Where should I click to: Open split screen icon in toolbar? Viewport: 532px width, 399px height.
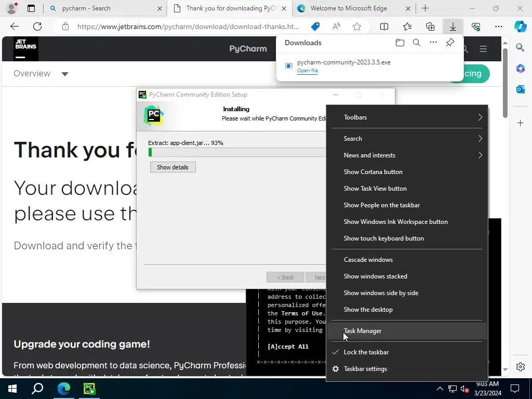pos(384,26)
